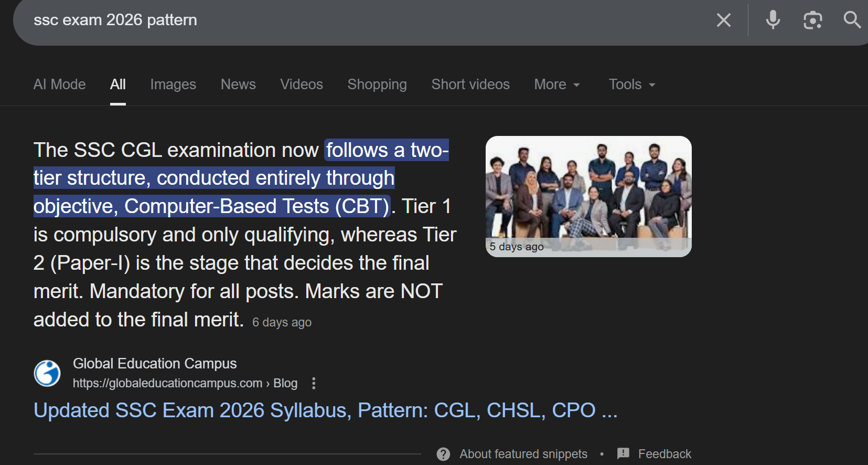The width and height of the screenshot is (868, 465).
Task: Select the Videos search category
Action: 302,84
